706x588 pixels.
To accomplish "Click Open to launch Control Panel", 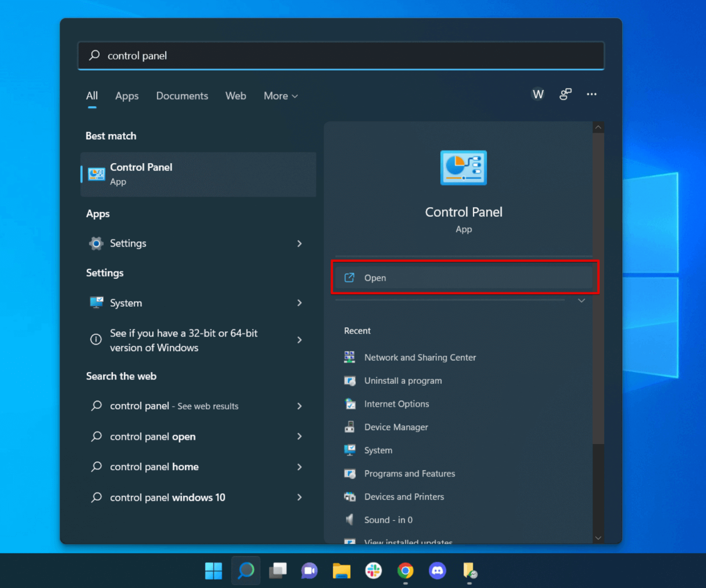I will pos(464,278).
